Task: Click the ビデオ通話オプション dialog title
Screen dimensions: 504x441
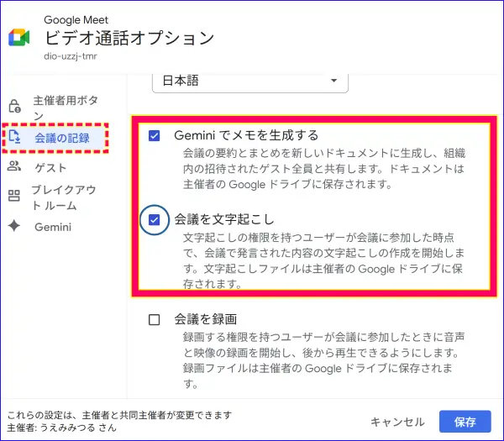Action: pos(129,38)
